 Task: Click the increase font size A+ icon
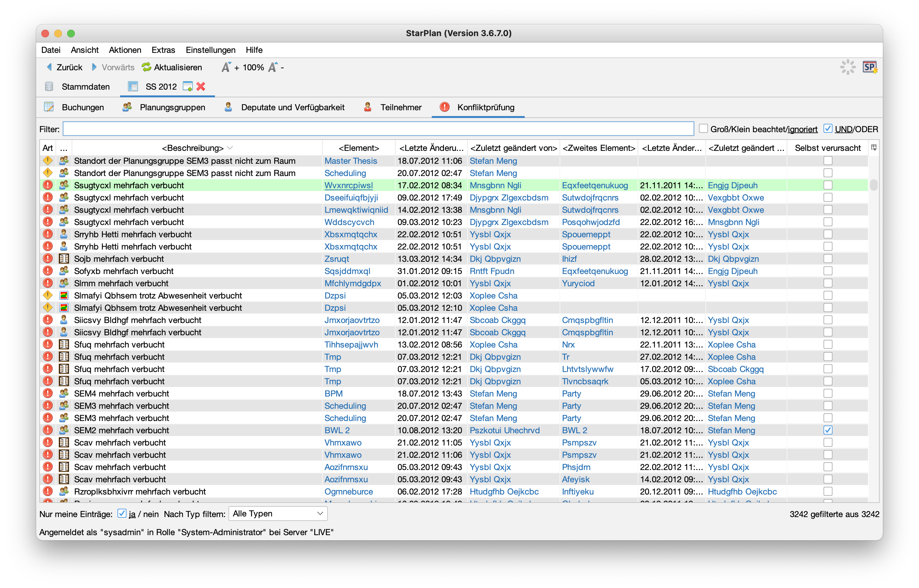[x=226, y=67]
